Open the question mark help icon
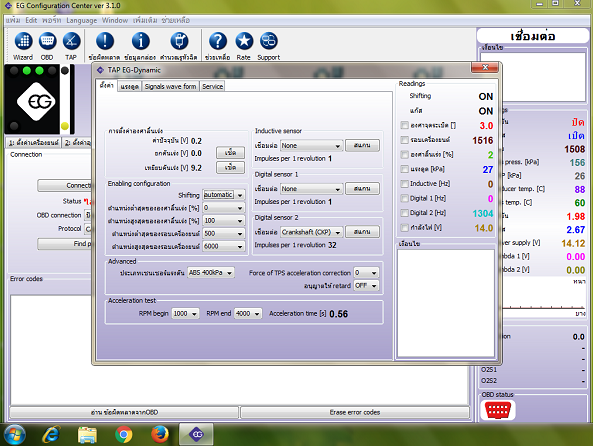Screen dimensions: 593x446 pyautogui.click(x=218, y=41)
